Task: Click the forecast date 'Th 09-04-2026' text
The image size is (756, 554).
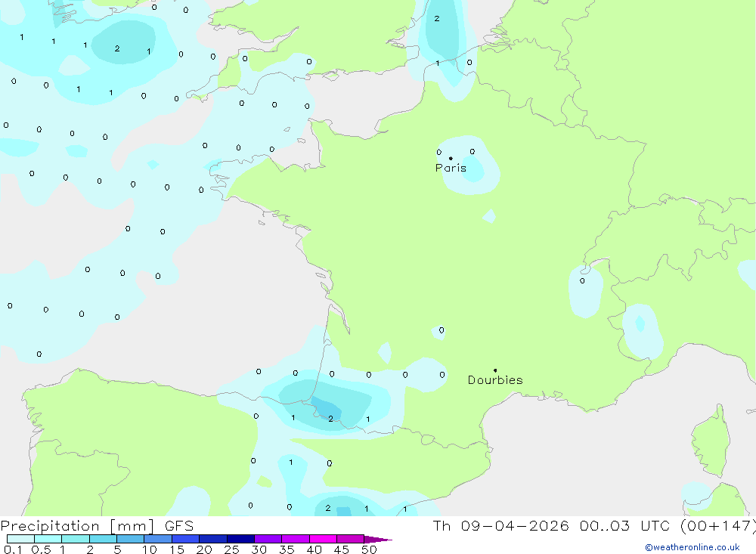Action: 500,525
